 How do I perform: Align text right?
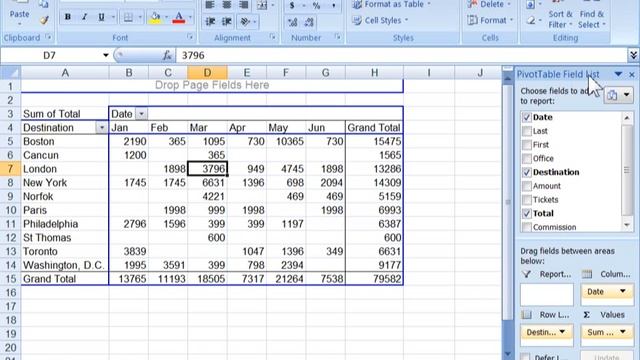click(244, 4)
